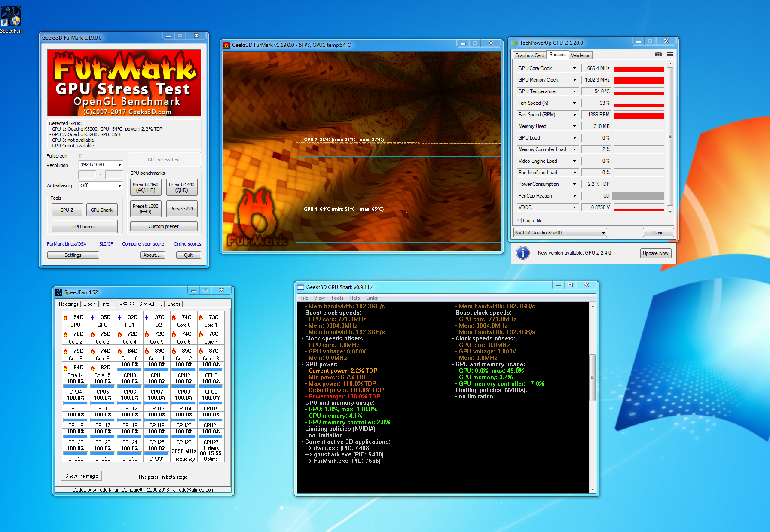Switch to the Validation tab in GPU-Z
This screenshot has width=770, height=532.
[x=581, y=55]
